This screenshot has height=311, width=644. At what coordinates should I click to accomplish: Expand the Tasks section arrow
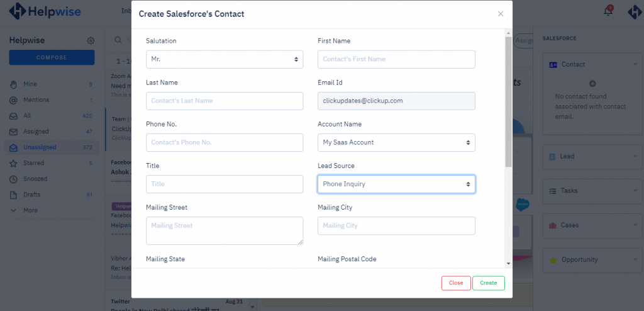(635, 191)
